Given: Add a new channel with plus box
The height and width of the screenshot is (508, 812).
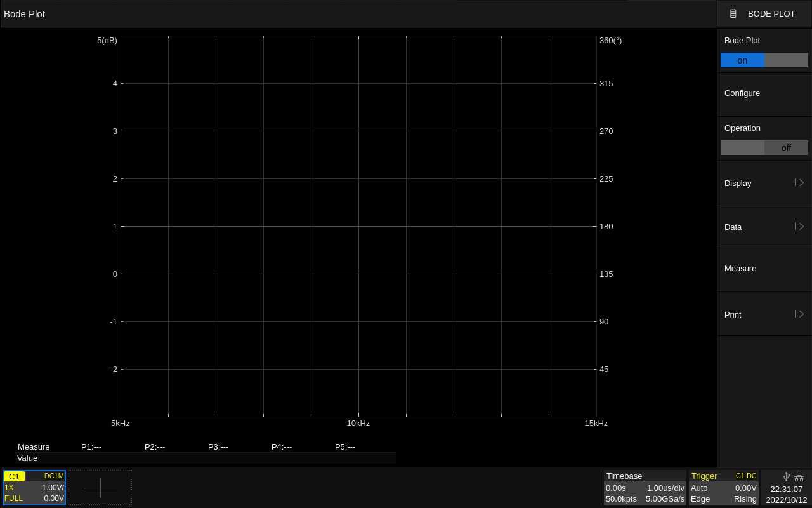Looking at the screenshot, I should coord(100,488).
